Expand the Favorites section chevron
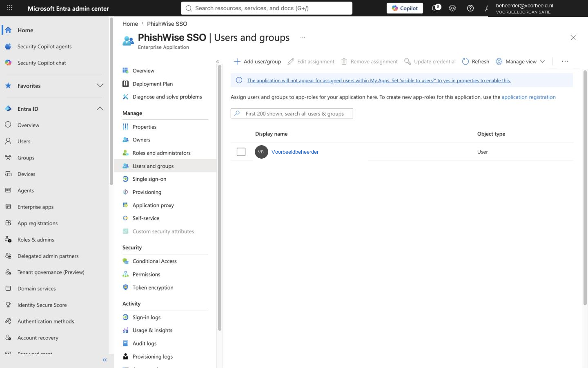The width and height of the screenshot is (588, 368). tap(100, 85)
